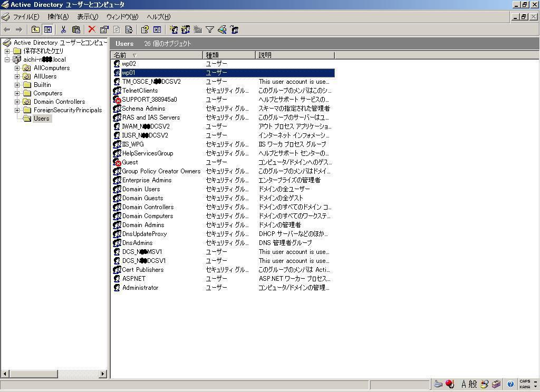Select the Builtin folder in the tree
The width and height of the screenshot is (540, 392).
click(42, 85)
